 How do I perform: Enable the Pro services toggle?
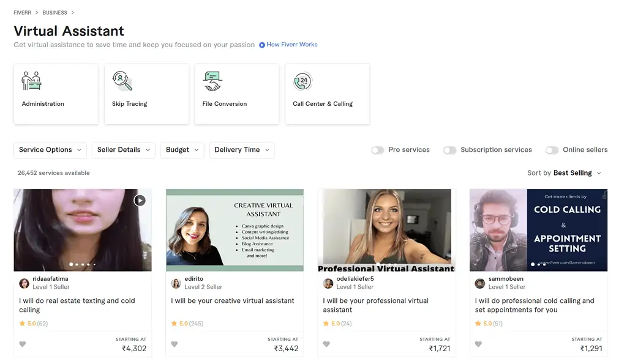(378, 150)
